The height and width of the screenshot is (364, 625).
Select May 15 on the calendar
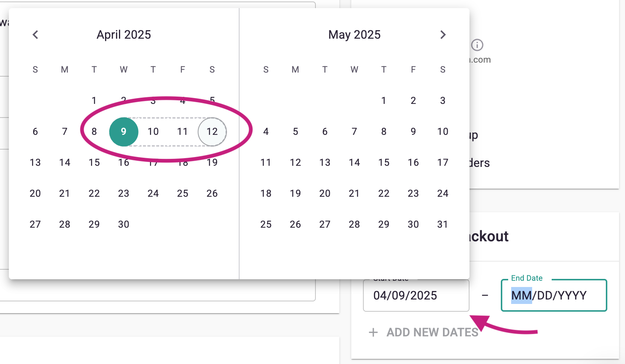tap(384, 162)
